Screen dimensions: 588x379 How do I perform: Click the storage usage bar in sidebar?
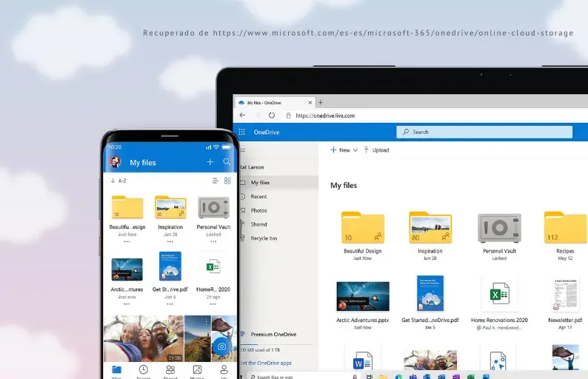pos(276,344)
